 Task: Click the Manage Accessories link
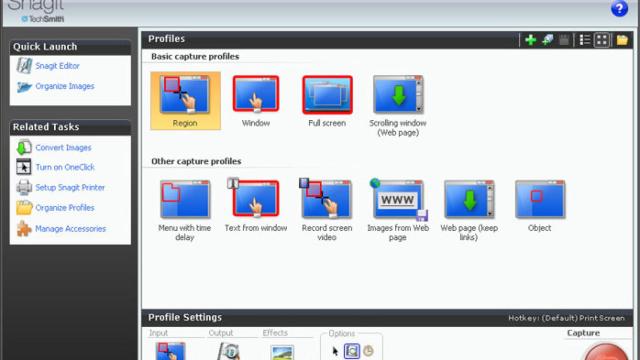(x=70, y=229)
